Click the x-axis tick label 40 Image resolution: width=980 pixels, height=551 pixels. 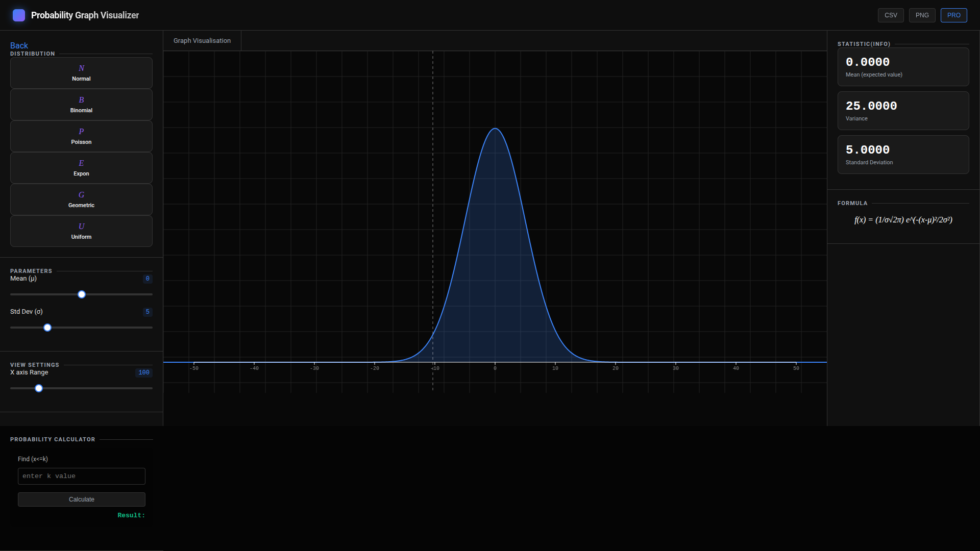point(736,368)
